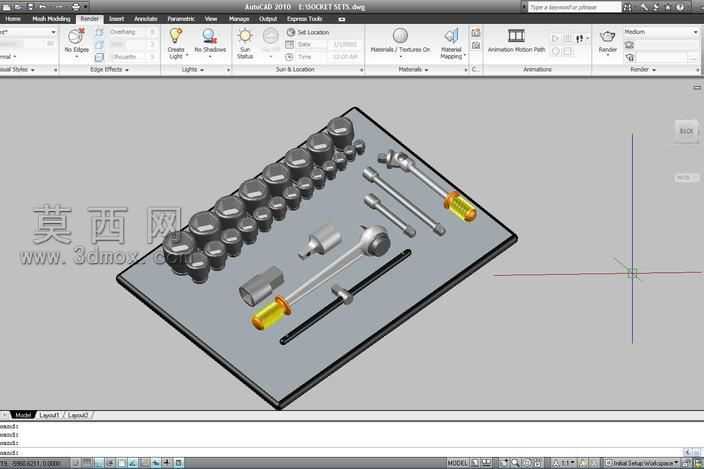Expand the Lights panel
The height and width of the screenshot is (469, 704).
193,70
